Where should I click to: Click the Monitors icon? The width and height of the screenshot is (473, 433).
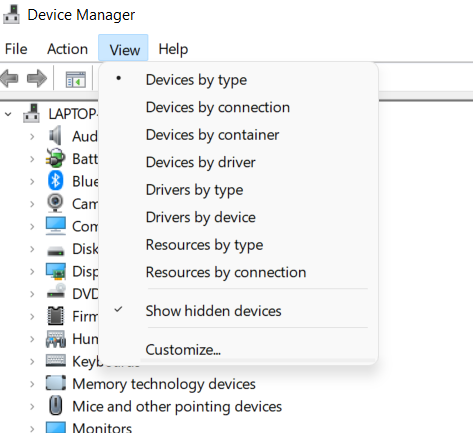pos(56,427)
